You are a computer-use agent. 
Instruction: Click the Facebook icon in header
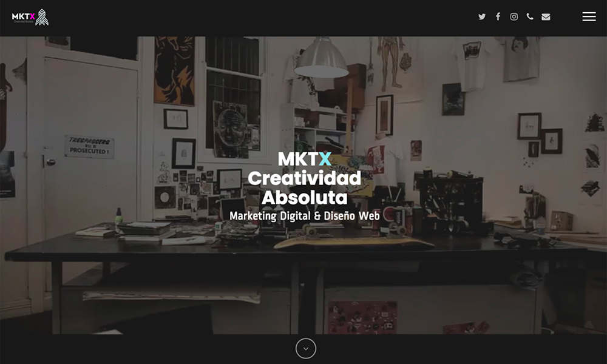click(x=498, y=17)
